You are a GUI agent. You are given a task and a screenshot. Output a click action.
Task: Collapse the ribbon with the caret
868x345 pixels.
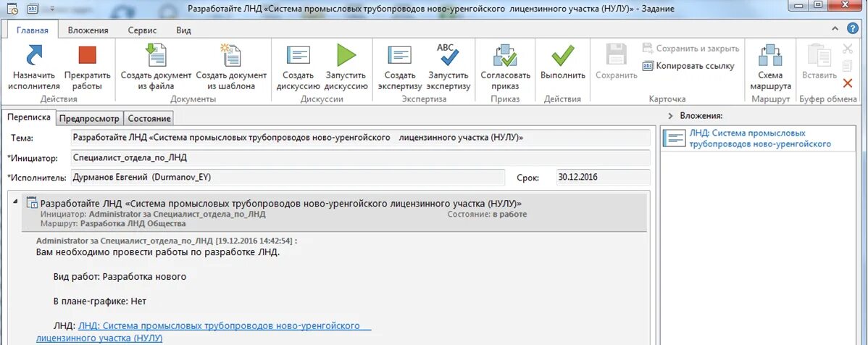click(x=835, y=29)
